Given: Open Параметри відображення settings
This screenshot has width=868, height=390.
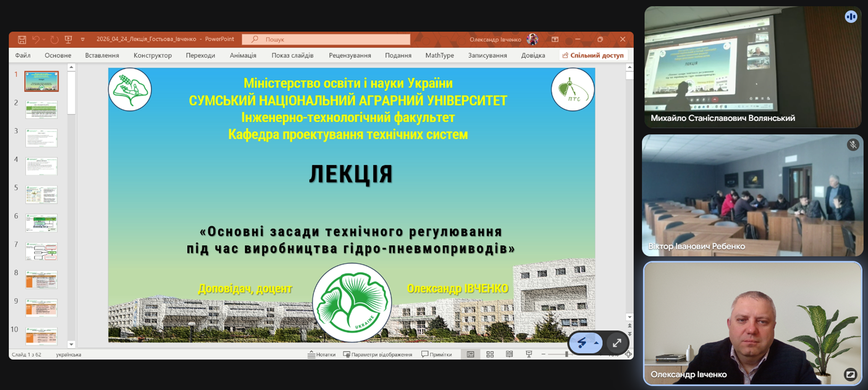Looking at the screenshot, I should pos(378,355).
